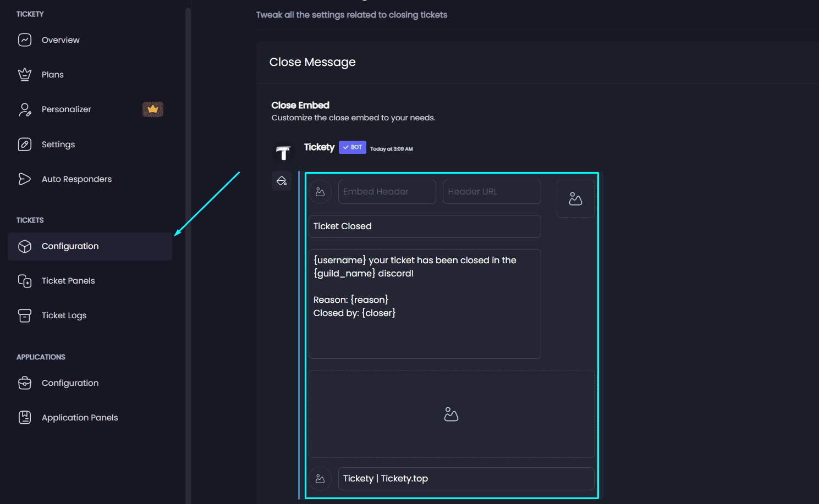Open Configuration under APPLICATIONS

click(70, 383)
